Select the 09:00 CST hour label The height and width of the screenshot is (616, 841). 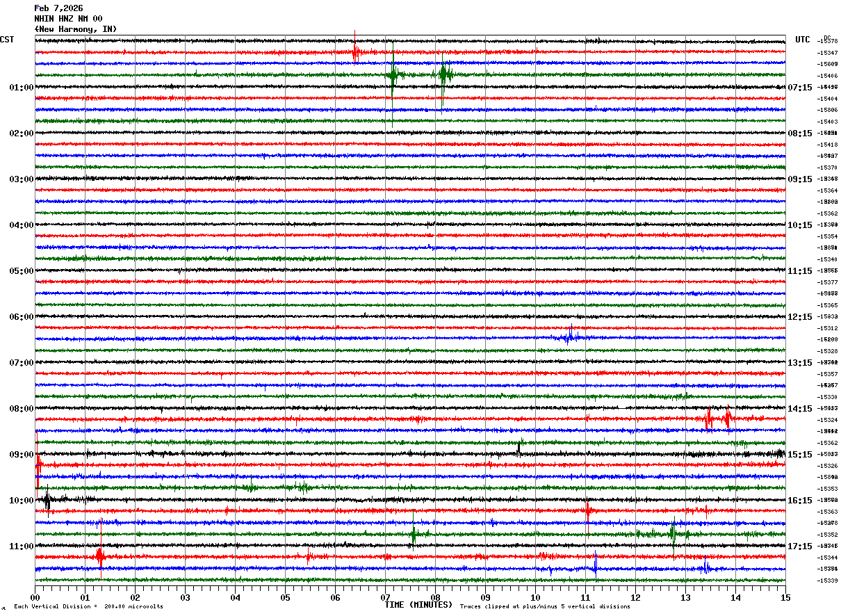click(22, 455)
